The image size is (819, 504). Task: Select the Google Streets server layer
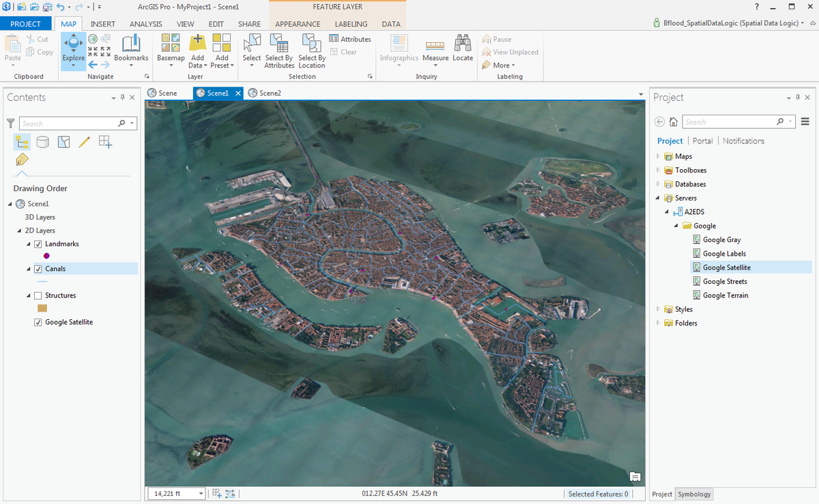tap(725, 282)
